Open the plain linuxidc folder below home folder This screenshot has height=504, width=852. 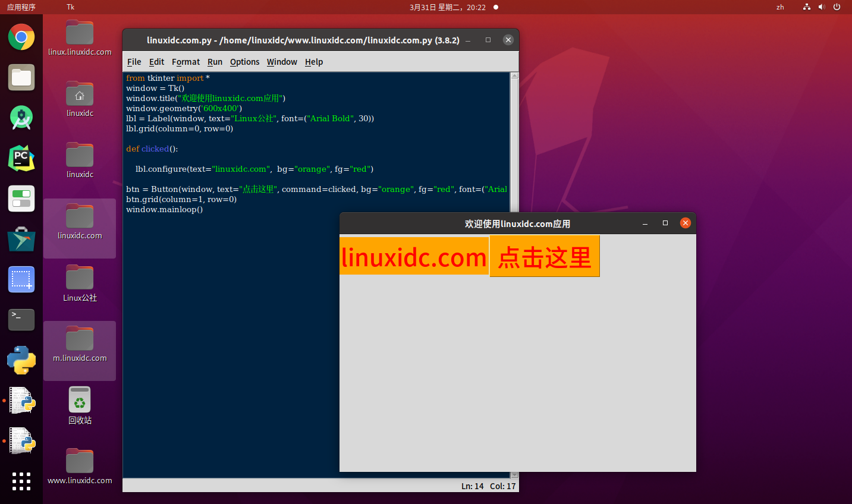pyautogui.click(x=80, y=160)
